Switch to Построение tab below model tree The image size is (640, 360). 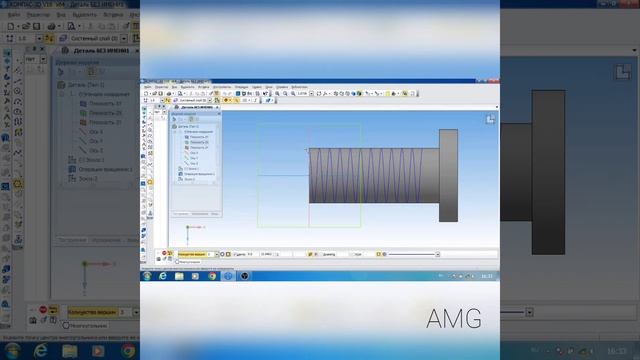point(181,214)
